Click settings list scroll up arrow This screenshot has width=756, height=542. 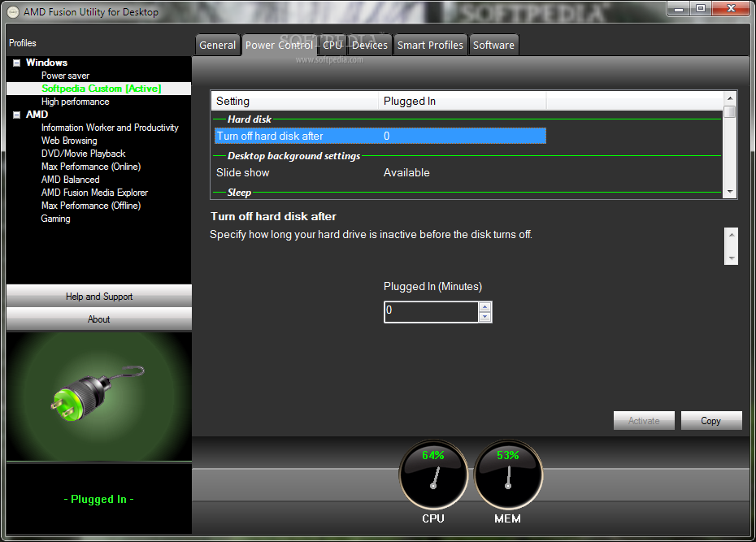pyautogui.click(x=730, y=98)
